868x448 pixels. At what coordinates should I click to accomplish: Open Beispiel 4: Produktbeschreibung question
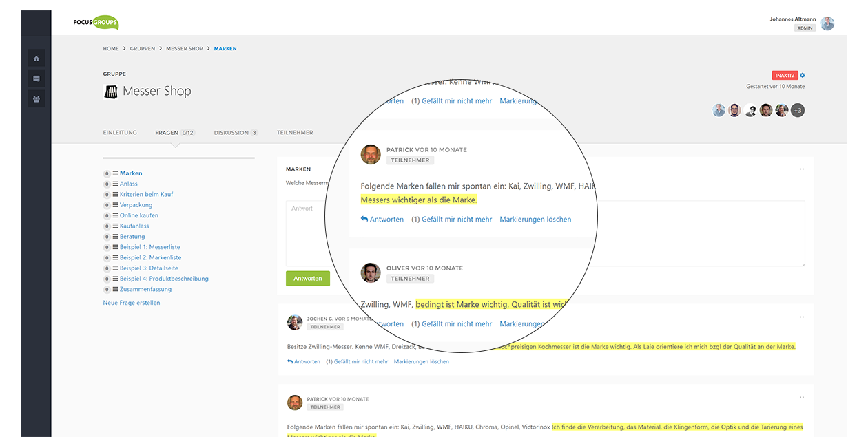pos(164,279)
